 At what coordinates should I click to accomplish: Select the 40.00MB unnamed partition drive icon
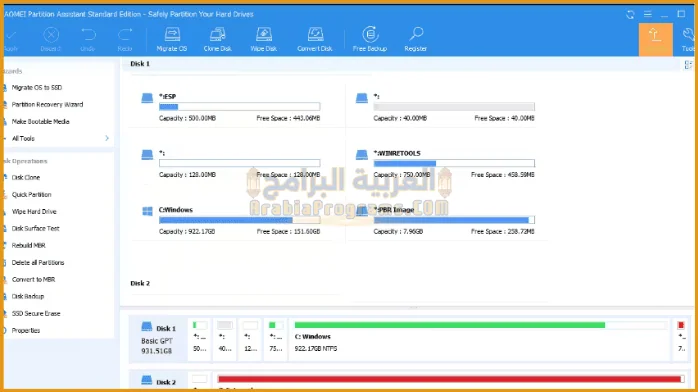click(x=362, y=98)
